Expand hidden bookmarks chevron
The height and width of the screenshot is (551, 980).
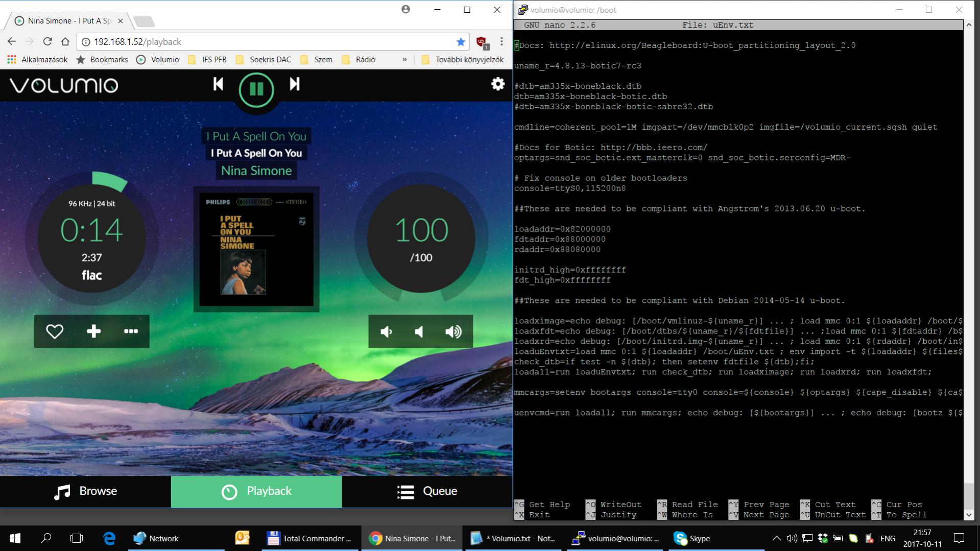coord(404,60)
